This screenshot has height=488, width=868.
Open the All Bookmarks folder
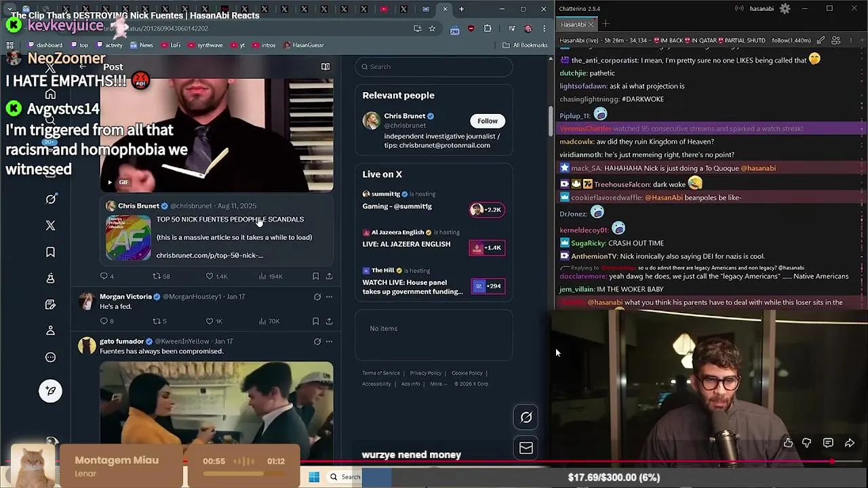coord(525,45)
